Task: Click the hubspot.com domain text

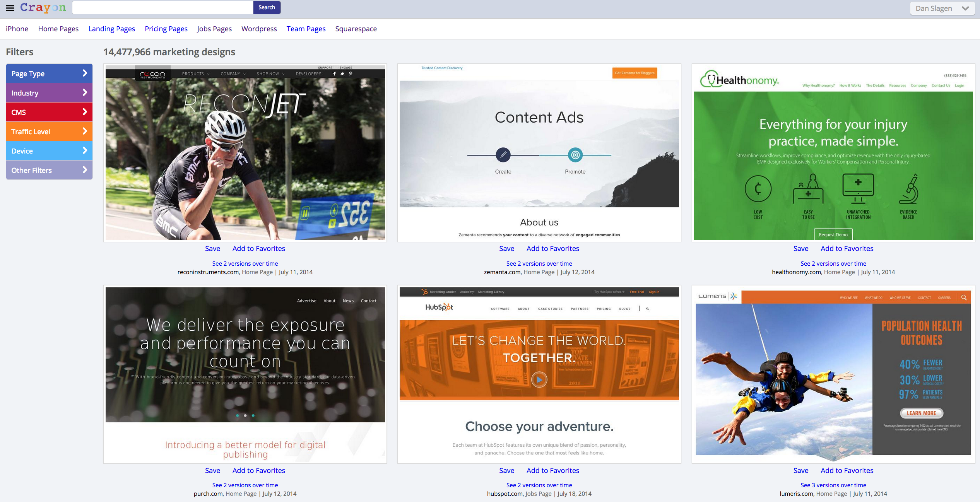Action: 505,493
